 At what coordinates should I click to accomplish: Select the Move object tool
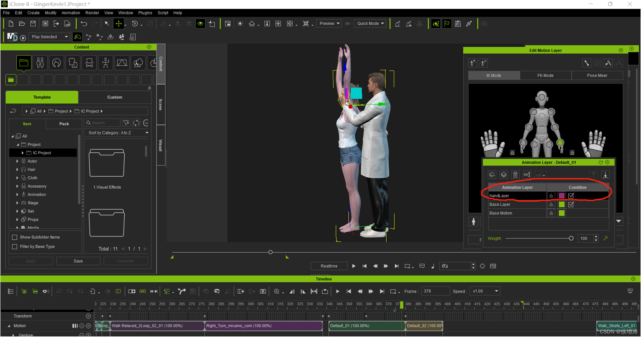coord(119,24)
